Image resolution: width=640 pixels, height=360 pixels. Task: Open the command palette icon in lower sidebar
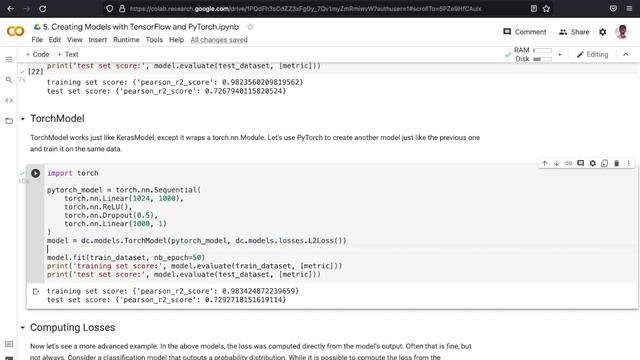pyautogui.click(x=9, y=344)
